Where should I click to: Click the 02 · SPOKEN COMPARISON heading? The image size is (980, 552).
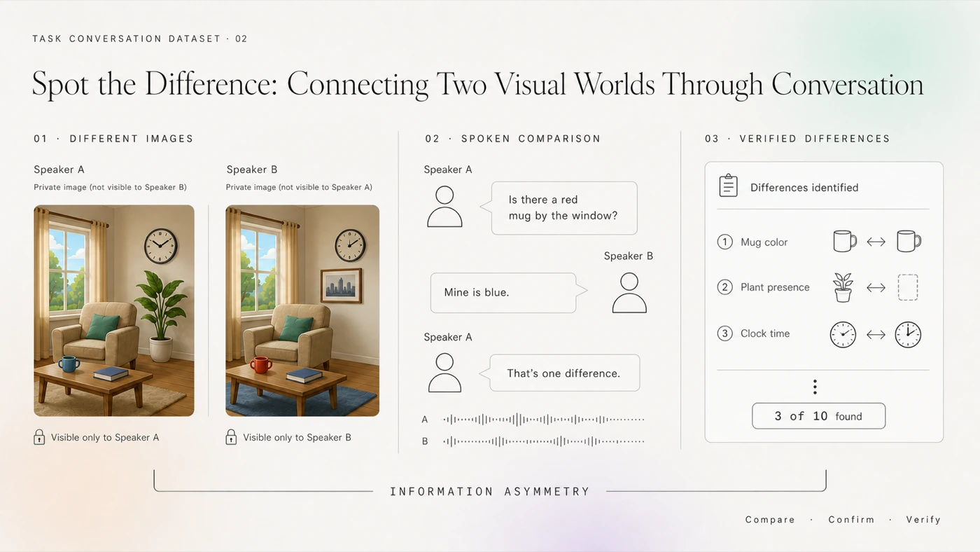513,139
